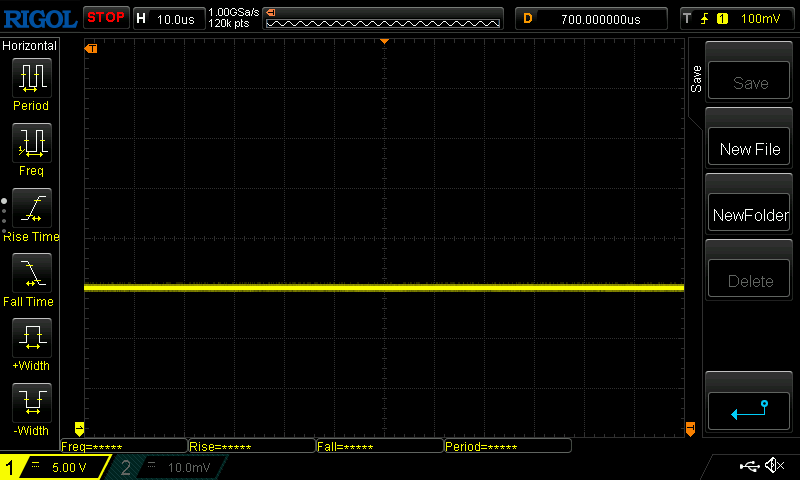The width and height of the screenshot is (800, 480).
Task: Click the delay 700.000000us readout
Action: point(600,18)
